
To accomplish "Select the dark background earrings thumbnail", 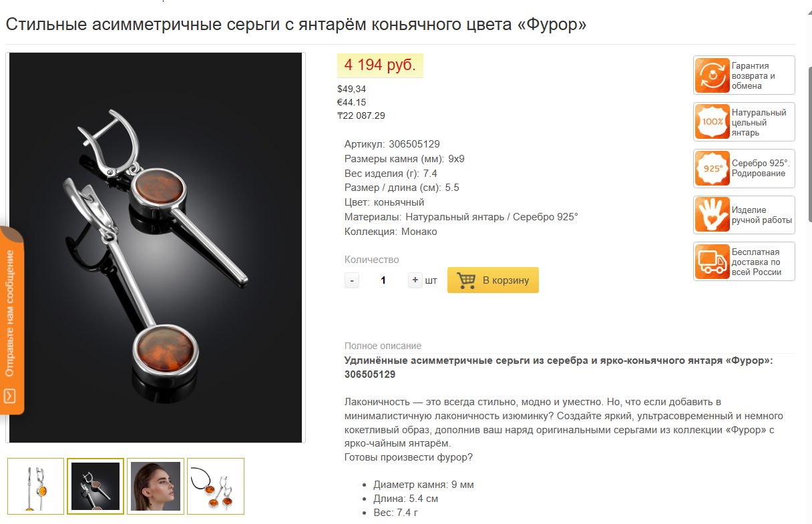I will (x=95, y=486).
